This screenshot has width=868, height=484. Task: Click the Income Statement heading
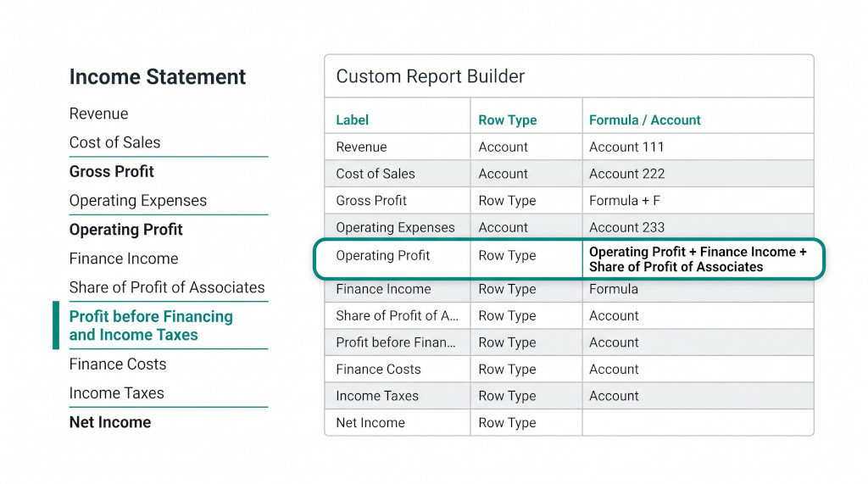pyautogui.click(x=157, y=76)
